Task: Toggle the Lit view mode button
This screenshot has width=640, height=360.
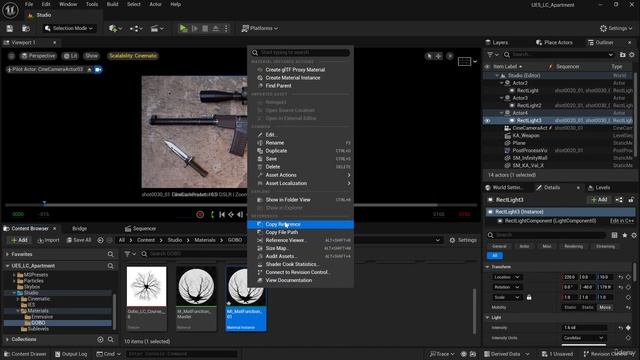Action: pyautogui.click(x=70, y=56)
